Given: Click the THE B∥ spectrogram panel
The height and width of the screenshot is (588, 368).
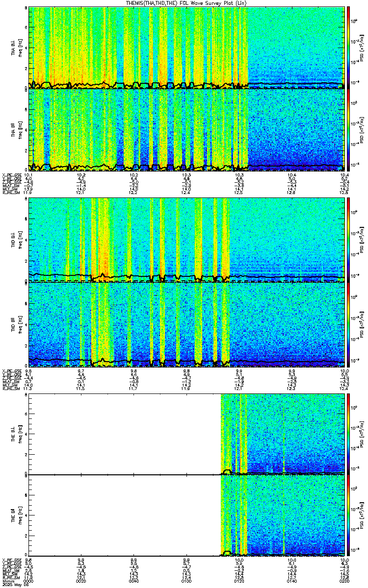Looking at the screenshot, I should pos(186,515).
